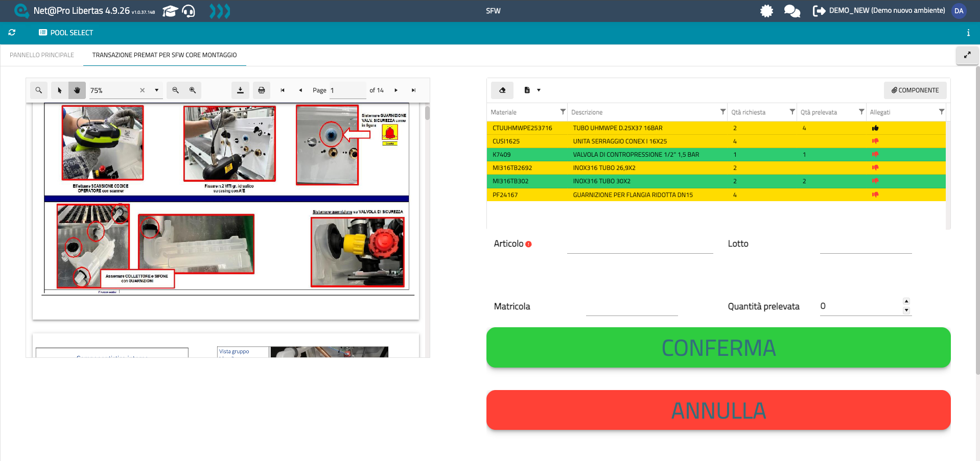Click the 75% zoom combo box

pos(126,90)
